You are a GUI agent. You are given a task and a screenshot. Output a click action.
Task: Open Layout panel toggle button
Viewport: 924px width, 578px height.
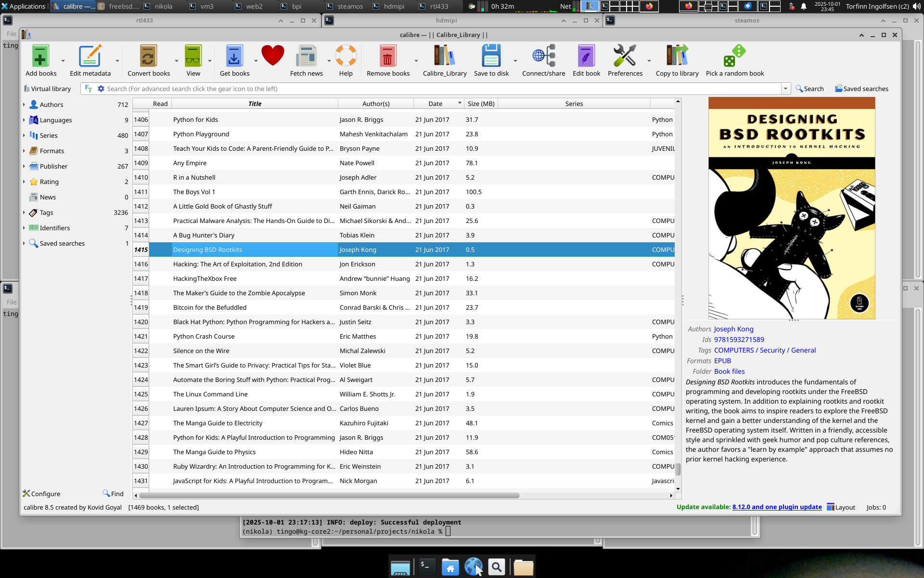click(x=841, y=507)
